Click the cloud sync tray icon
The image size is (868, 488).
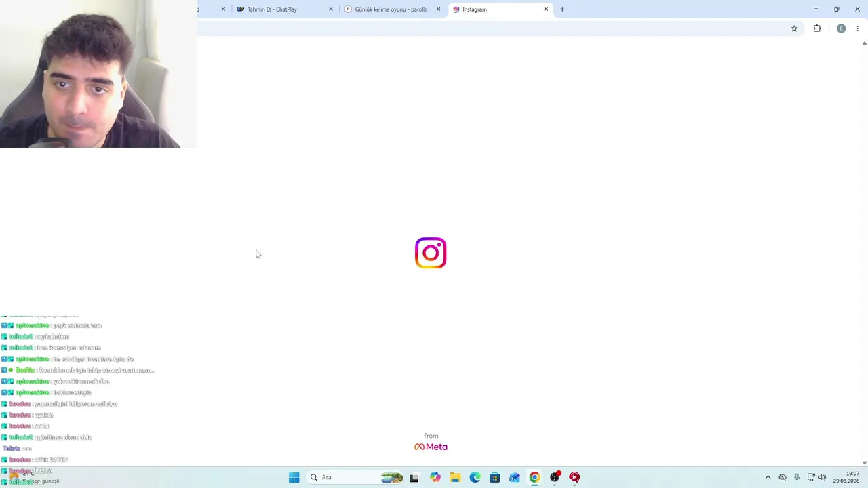(x=783, y=477)
